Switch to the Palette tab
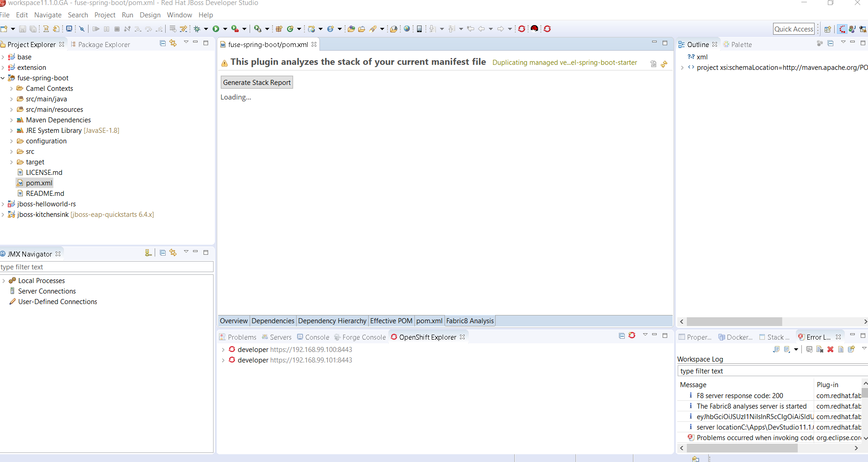Viewport: 868px width, 462px height. point(737,44)
